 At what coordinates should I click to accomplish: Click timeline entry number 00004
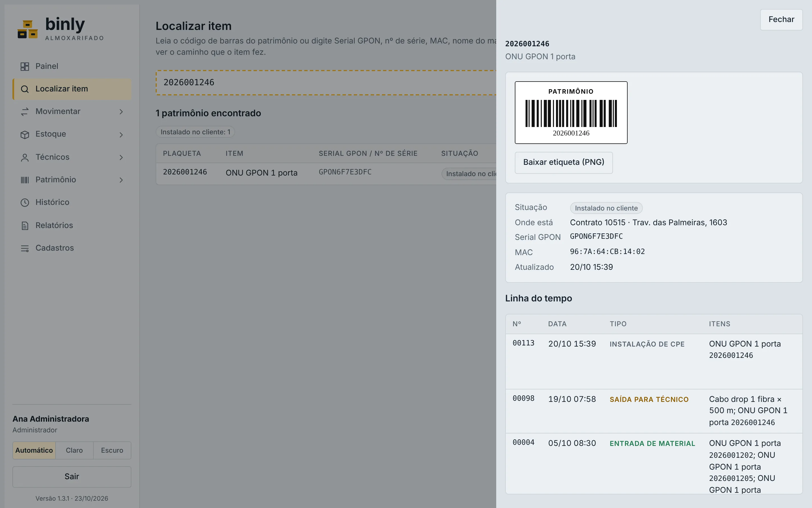(x=524, y=443)
